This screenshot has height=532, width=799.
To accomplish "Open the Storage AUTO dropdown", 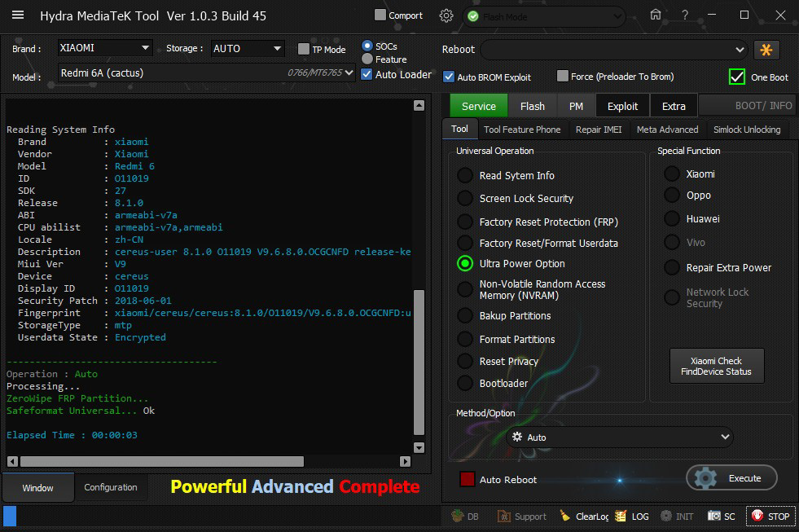I will coord(248,49).
